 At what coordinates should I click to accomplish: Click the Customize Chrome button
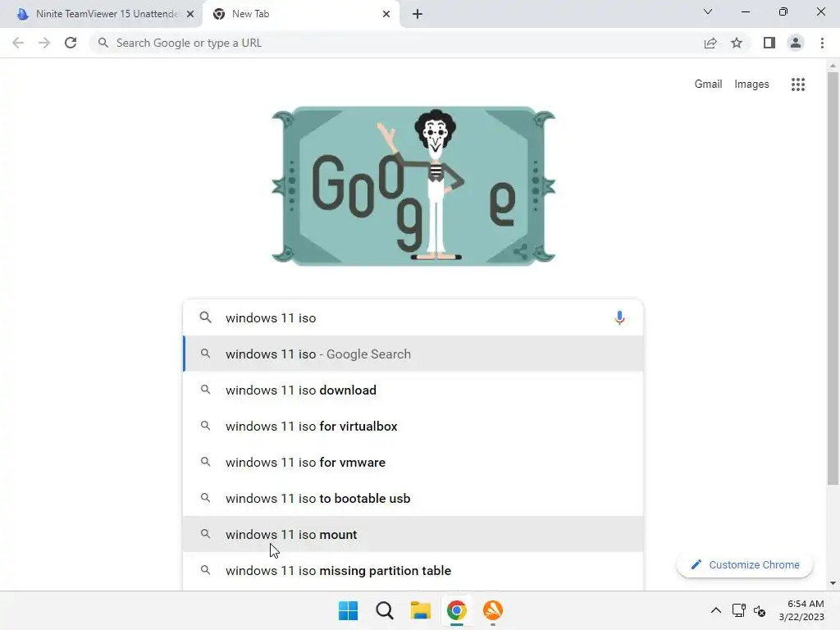pyautogui.click(x=745, y=564)
